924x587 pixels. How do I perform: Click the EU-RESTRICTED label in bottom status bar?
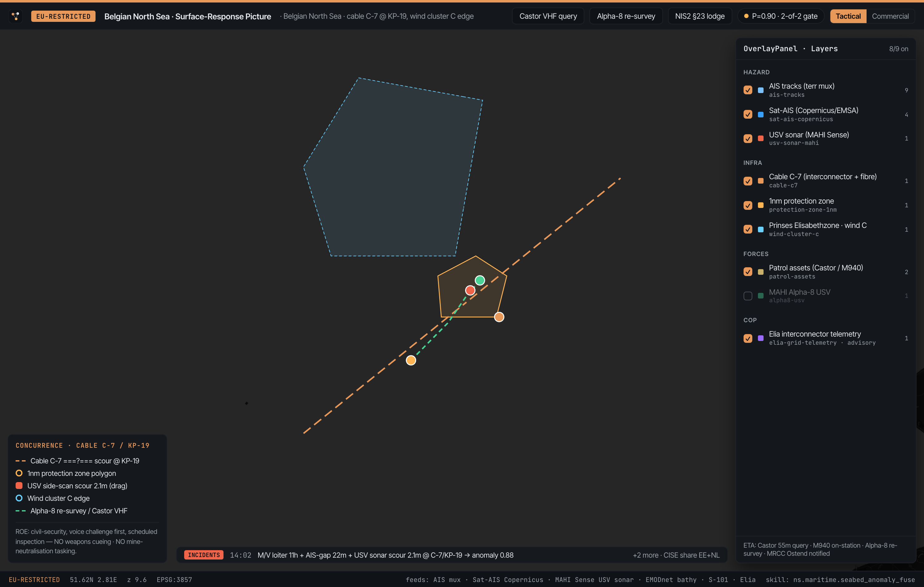click(x=34, y=580)
